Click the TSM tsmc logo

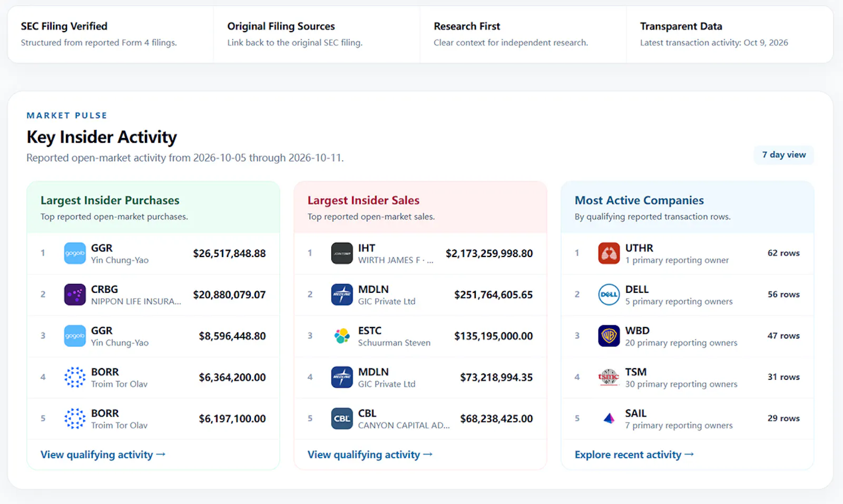pyautogui.click(x=609, y=377)
